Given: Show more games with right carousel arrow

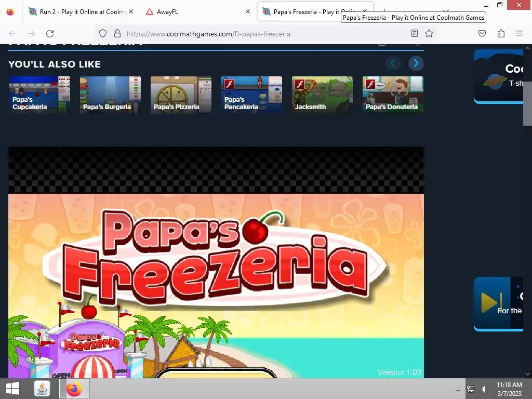Looking at the screenshot, I should 416,63.
